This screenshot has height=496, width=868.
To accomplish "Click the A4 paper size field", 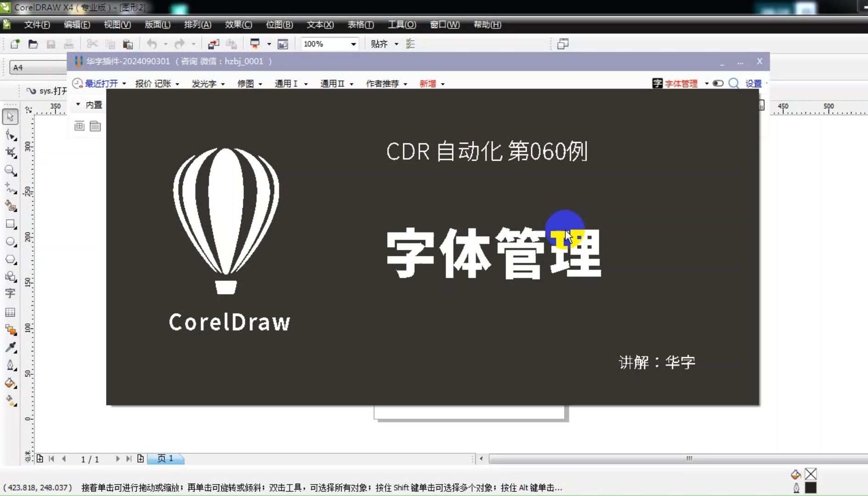I will point(38,68).
